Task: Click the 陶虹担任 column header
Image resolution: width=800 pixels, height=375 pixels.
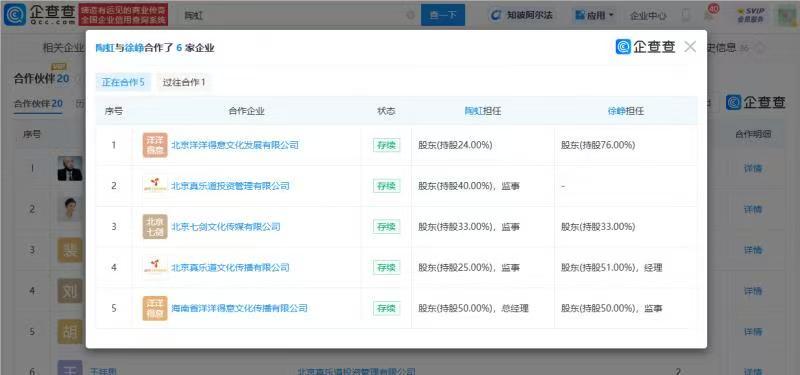Action: [x=482, y=111]
